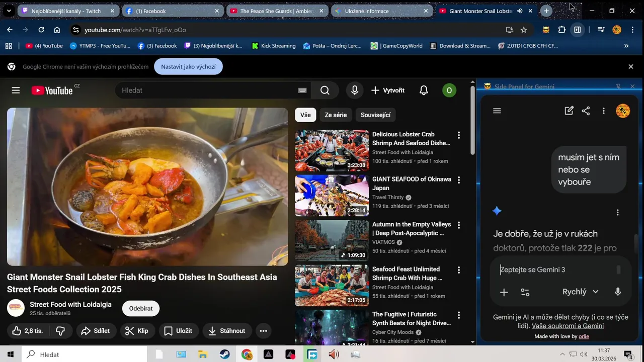Open media controls in Chrome toolbar

(x=601, y=30)
